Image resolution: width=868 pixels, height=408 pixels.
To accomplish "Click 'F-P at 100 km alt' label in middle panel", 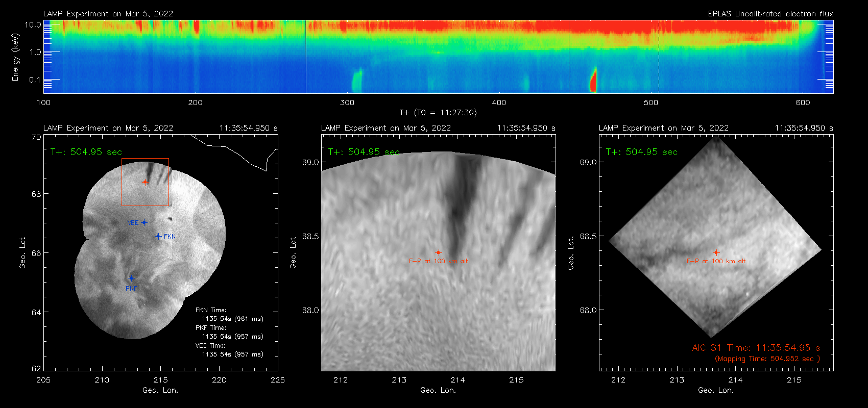I will [x=438, y=261].
